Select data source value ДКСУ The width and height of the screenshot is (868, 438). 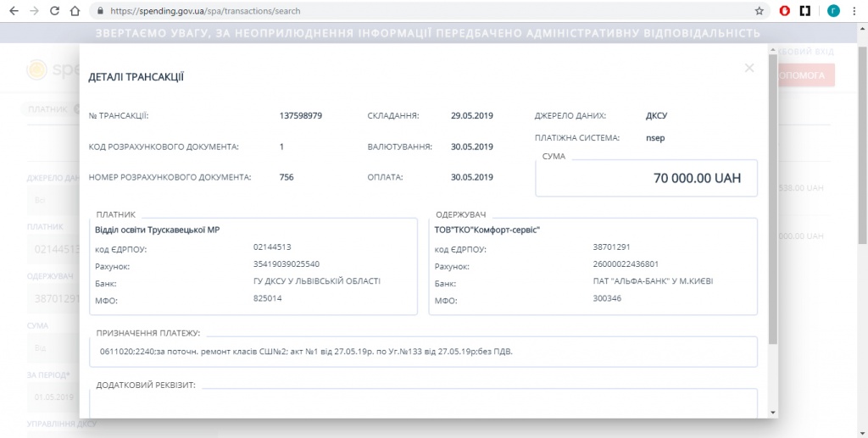pos(657,116)
